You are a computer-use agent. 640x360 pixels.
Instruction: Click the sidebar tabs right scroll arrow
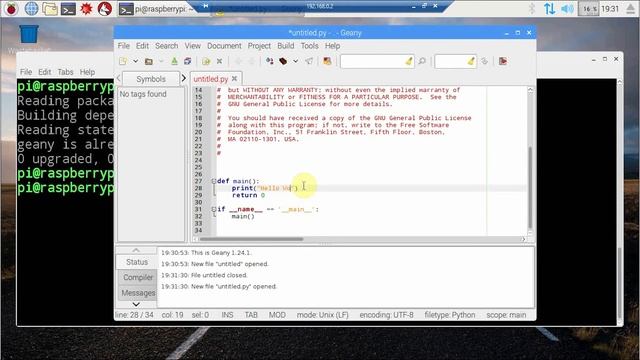click(184, 78)
